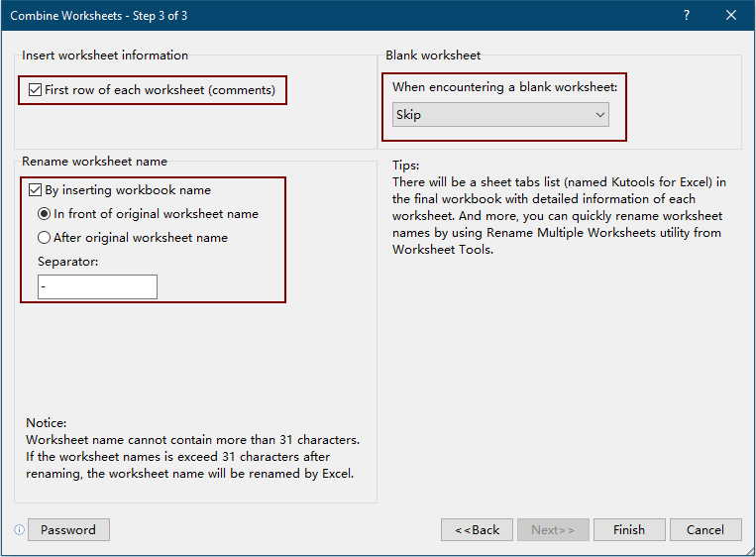Click the info icon beside Password
This screenshot has width=756, height=557.
[19, 530]
